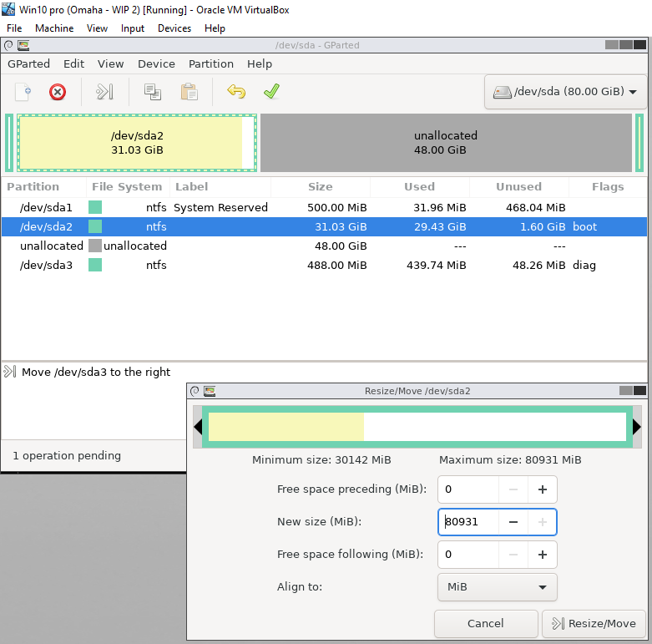The image size is (652, 644).
Task: Open the GParted View menu
Action: [110, 63]
